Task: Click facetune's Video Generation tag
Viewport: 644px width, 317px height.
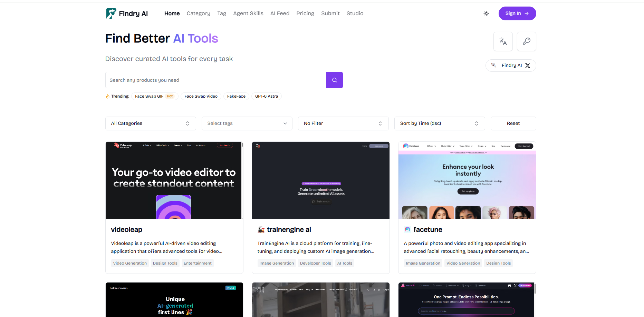Action: coord(463,263)
